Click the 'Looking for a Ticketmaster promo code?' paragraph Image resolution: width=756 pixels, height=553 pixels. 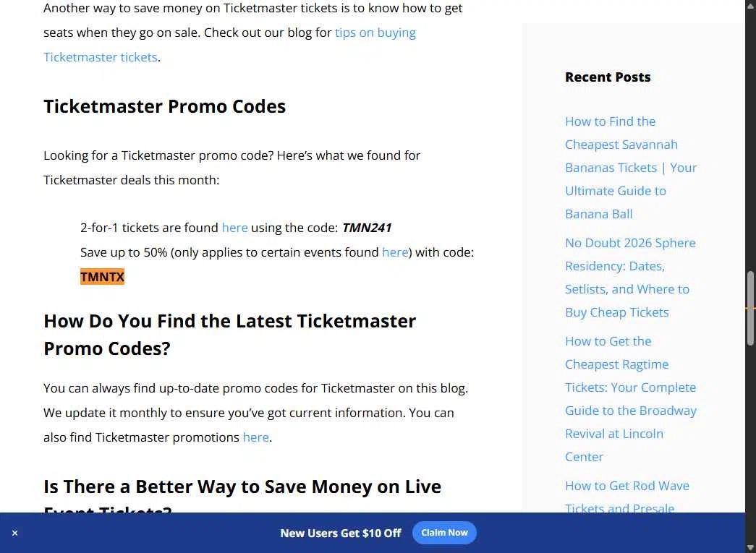click(x=232, y=168)
